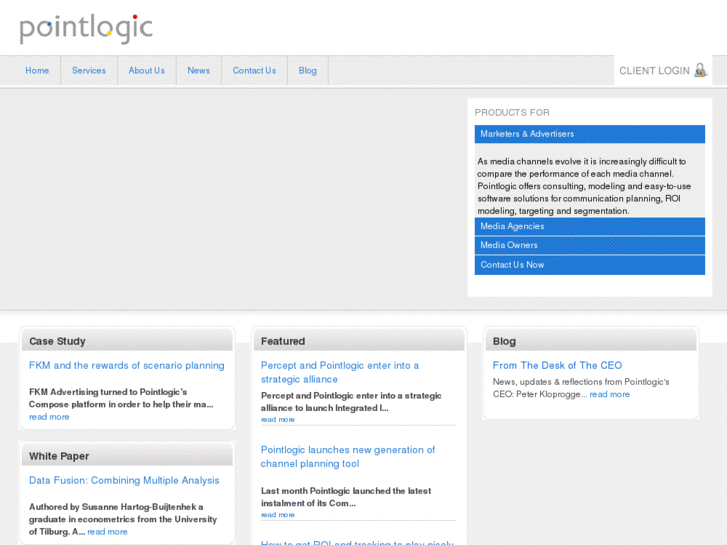Screen dimensions: 727x545
Task: Click the Blog box heading
Action: [x=504, y=341]
